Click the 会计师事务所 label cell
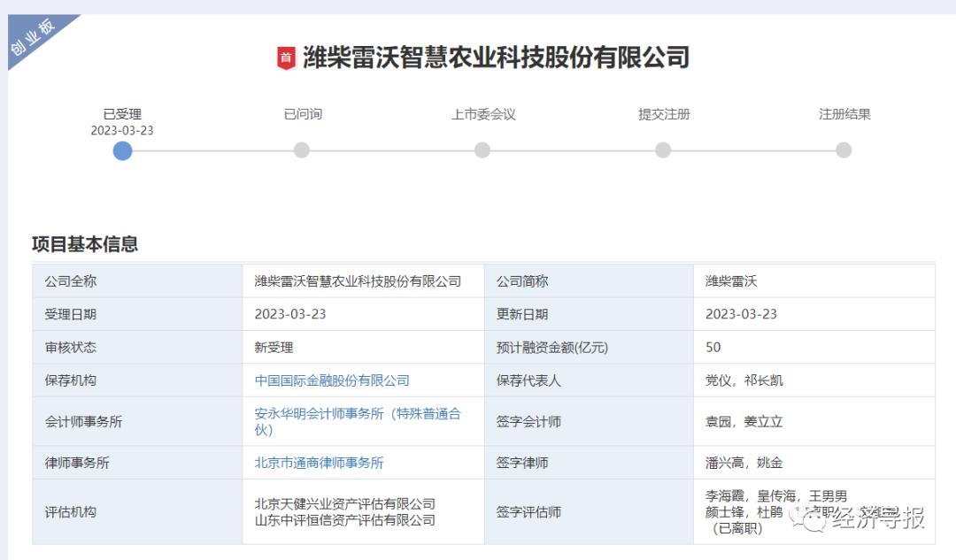 tap(138, 422)
